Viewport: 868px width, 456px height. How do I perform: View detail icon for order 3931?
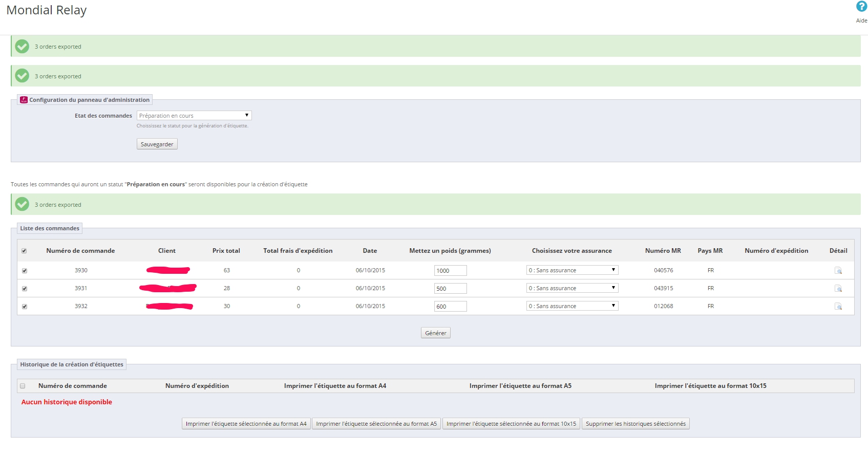838,288
